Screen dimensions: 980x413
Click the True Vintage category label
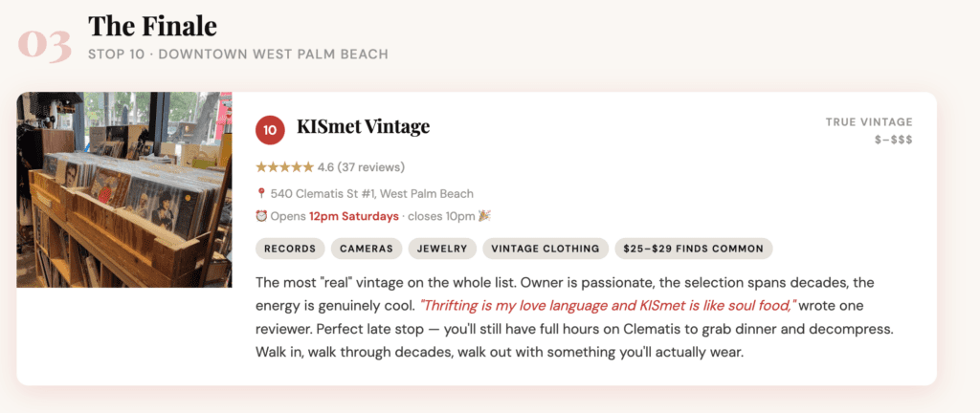tap(869, 122)
